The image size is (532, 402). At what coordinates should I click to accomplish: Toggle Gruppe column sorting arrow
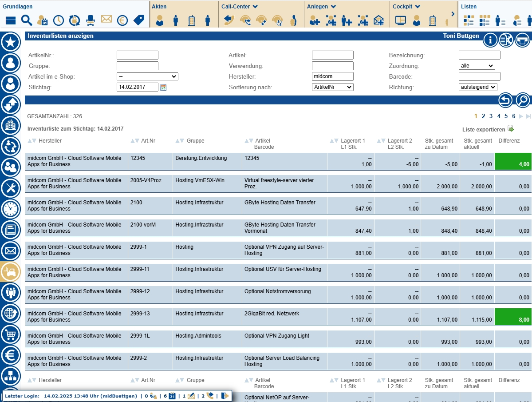pyautogui.click(x=179, y=140)
